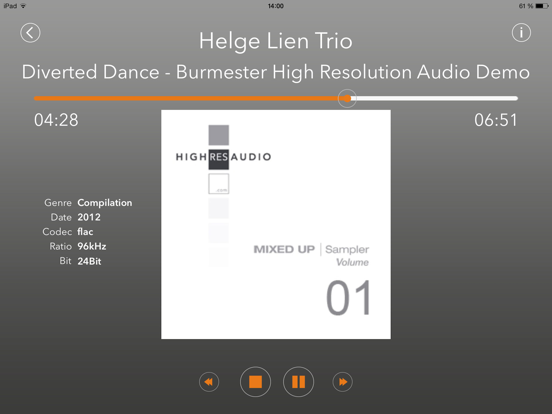Tap the flac codec value

coord(86,232)
